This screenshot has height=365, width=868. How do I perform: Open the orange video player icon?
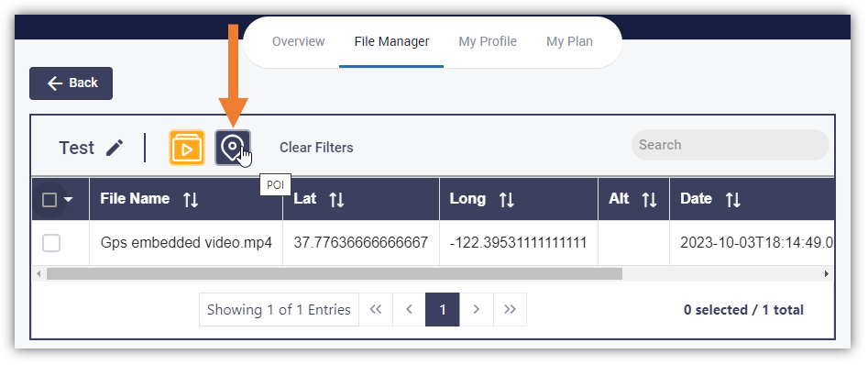(x=187, y=148)
